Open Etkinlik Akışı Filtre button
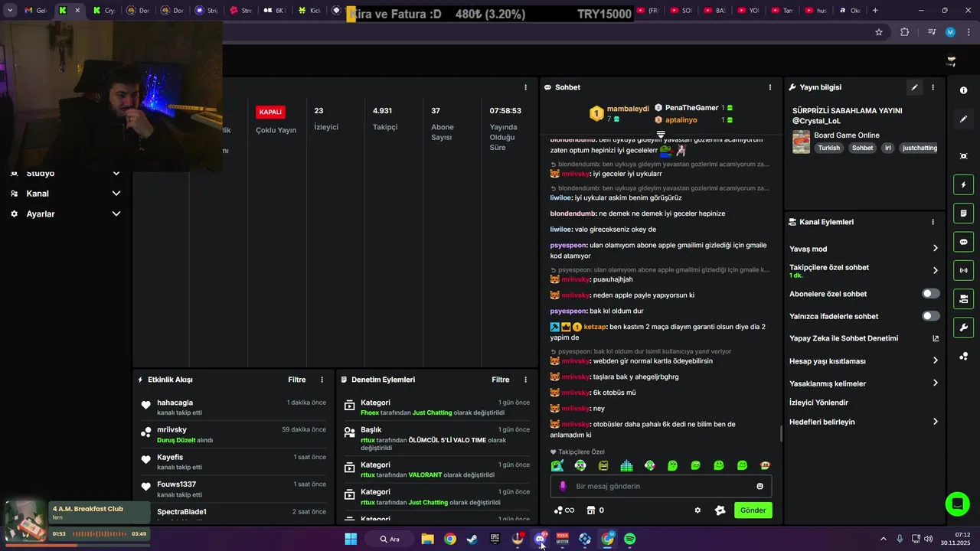The height and width of the screenshot is (551, 980). pyautogui.click(x=296, y=380)
